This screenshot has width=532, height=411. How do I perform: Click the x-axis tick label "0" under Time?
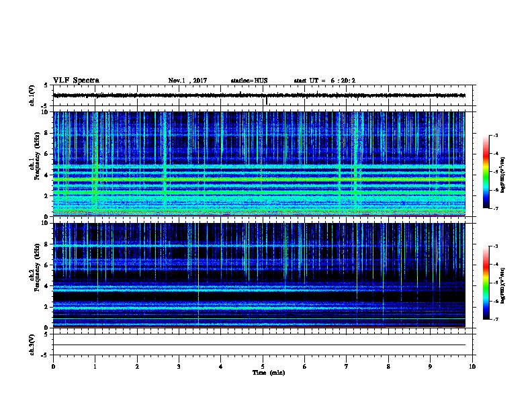53,367
